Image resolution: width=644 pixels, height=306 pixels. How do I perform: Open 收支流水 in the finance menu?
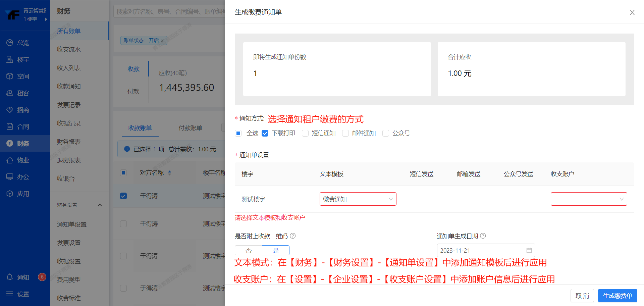pyautogui.click(x=69, y=49)
